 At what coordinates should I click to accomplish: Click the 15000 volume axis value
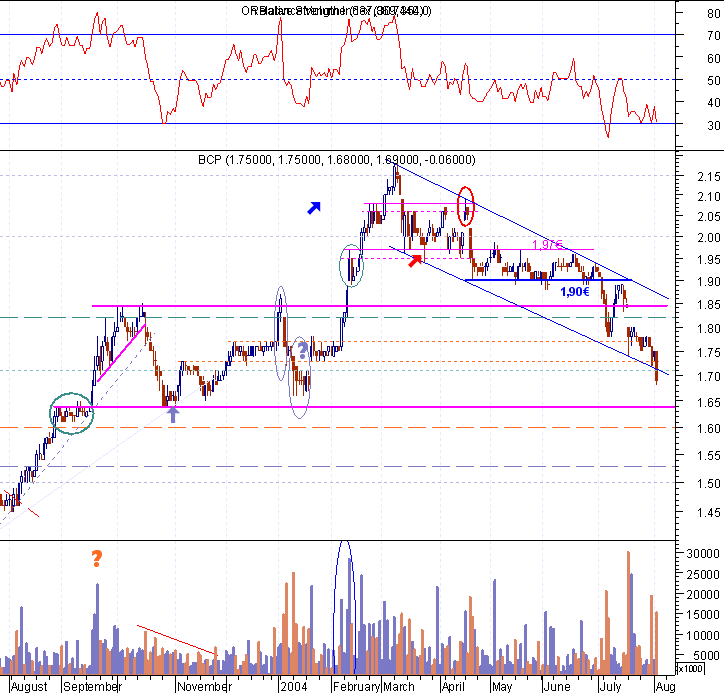pyautogui.click(x=703, y=615)
